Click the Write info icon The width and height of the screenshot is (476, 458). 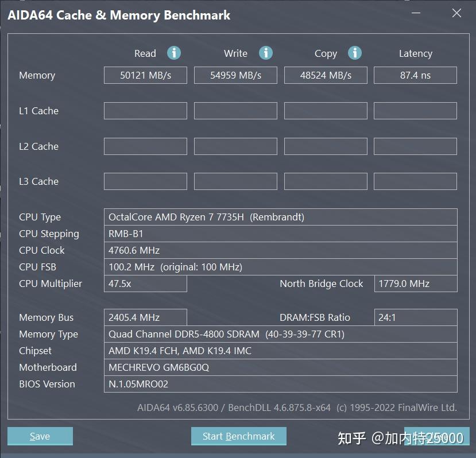tap(265, 53)
